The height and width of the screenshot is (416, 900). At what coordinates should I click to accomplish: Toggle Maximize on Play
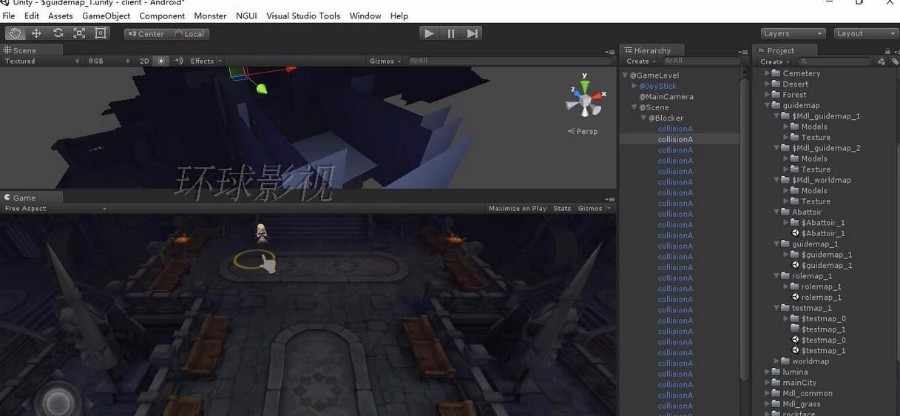click(x=517, y=208)
